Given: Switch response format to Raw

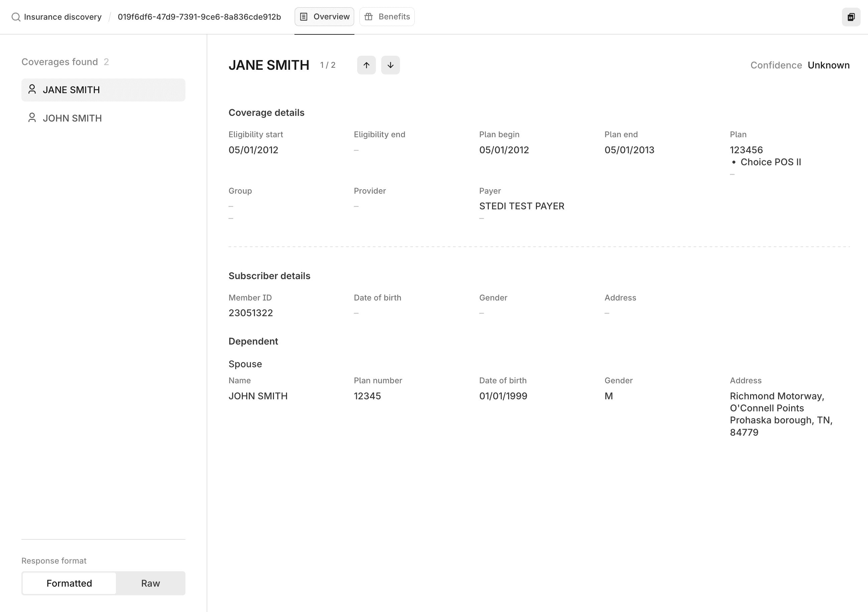Looking at the screenshot, I should click(x=150, y=583).
